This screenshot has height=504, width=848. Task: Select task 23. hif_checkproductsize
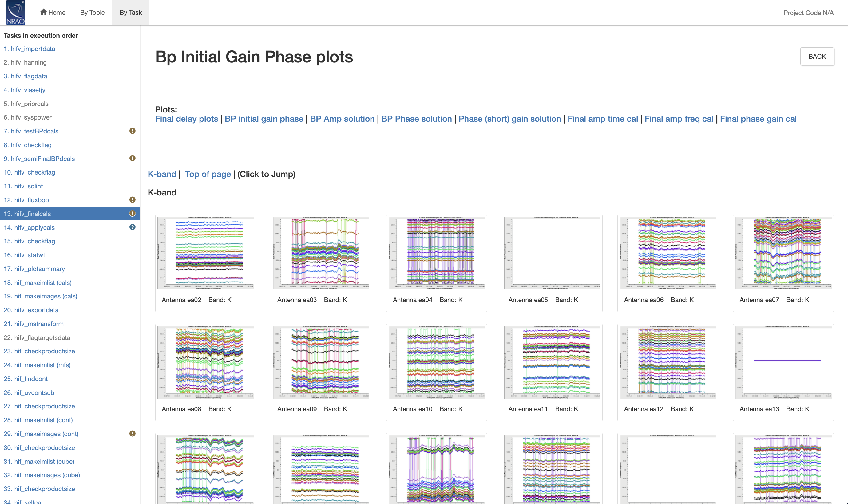tap(39, 351)
